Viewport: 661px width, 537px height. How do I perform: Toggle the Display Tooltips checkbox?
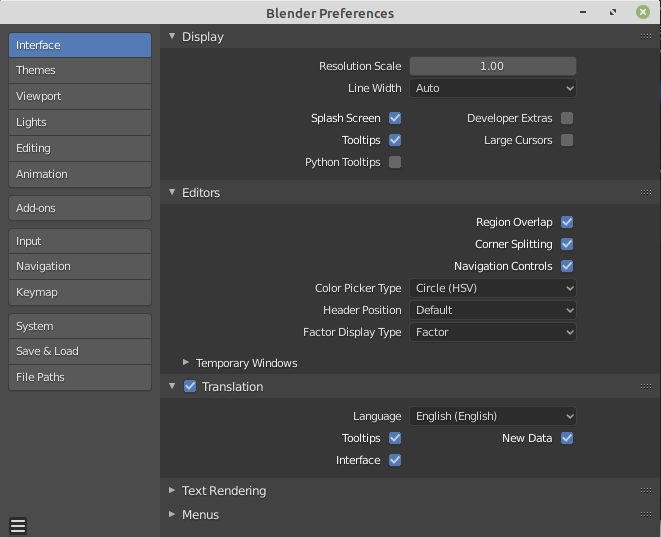tap(395, 140)
